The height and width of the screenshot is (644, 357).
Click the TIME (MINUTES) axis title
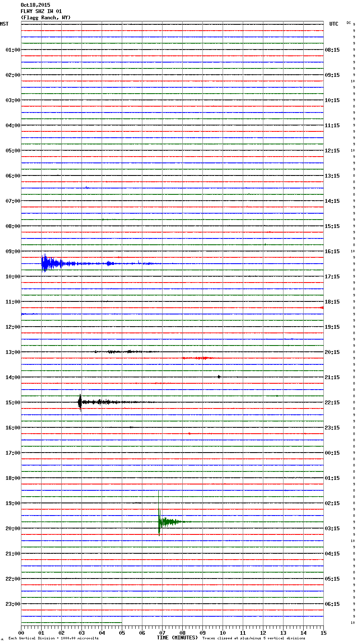[177, 638]
